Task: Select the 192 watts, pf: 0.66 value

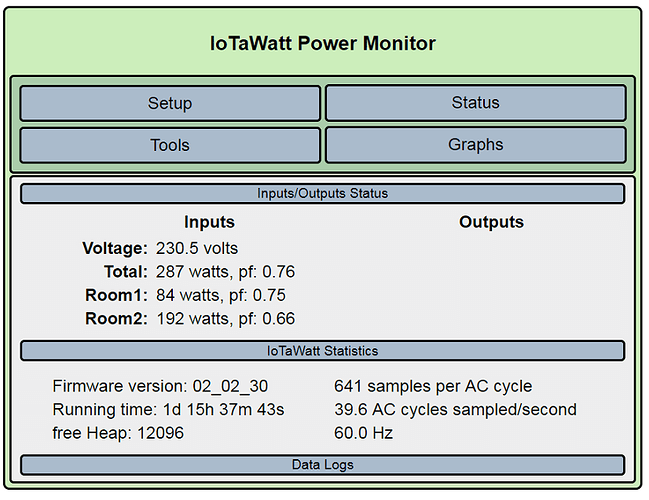Action: click(226, 319)
